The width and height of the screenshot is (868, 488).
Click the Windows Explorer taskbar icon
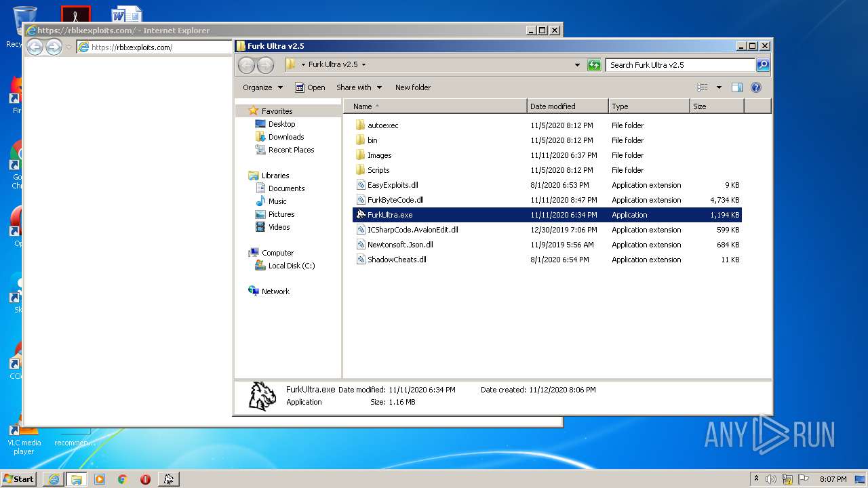pos(77,479)
